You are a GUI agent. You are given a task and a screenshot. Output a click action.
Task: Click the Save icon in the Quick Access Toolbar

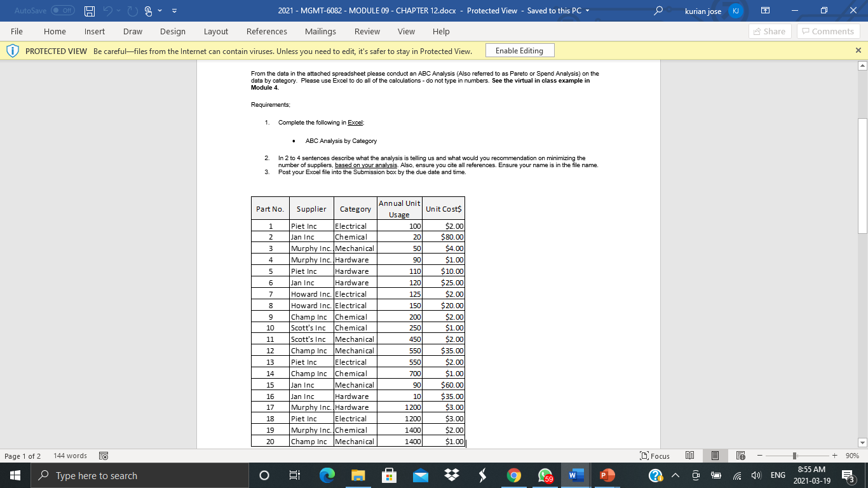pos(90,11)
